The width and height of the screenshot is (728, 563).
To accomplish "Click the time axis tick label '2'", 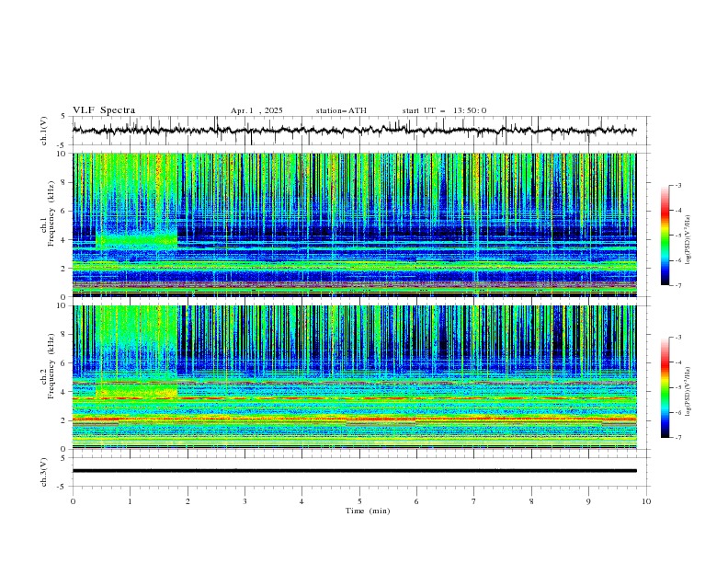I will pyautogui.click(x=188, y=501).
